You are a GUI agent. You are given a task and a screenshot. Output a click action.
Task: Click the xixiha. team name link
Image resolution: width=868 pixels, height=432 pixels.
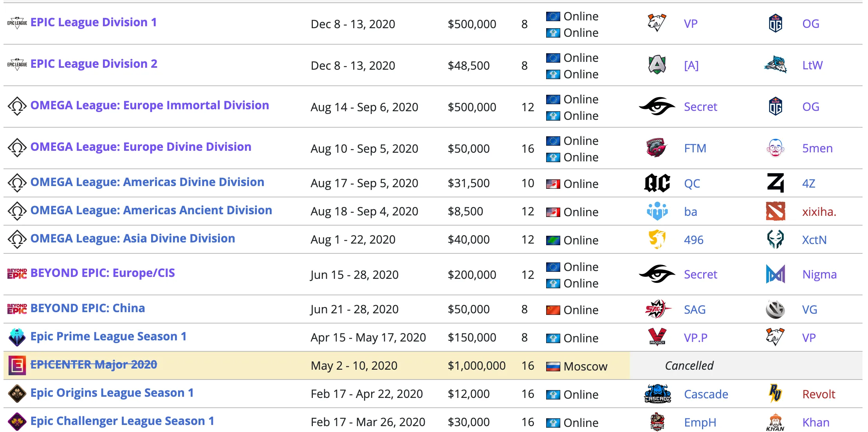point(819,212)
